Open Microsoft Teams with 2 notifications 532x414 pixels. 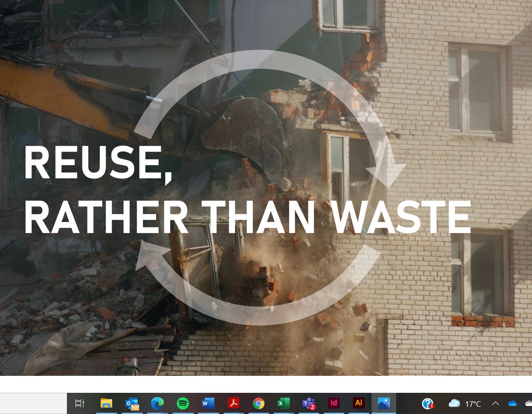point(309,403)
